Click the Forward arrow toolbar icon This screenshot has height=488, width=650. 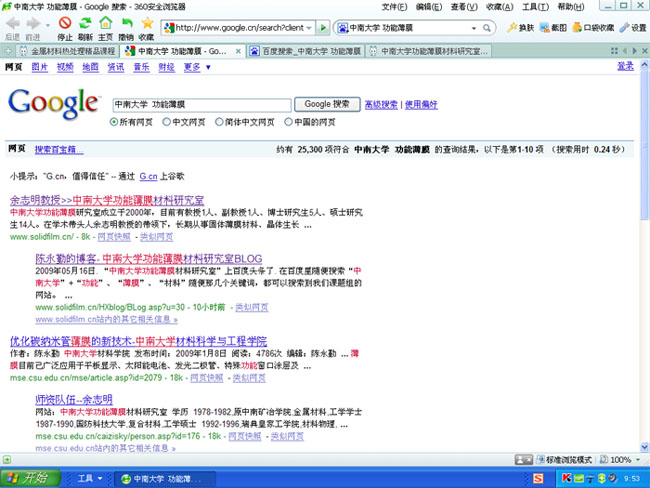(x=33, y=23)
